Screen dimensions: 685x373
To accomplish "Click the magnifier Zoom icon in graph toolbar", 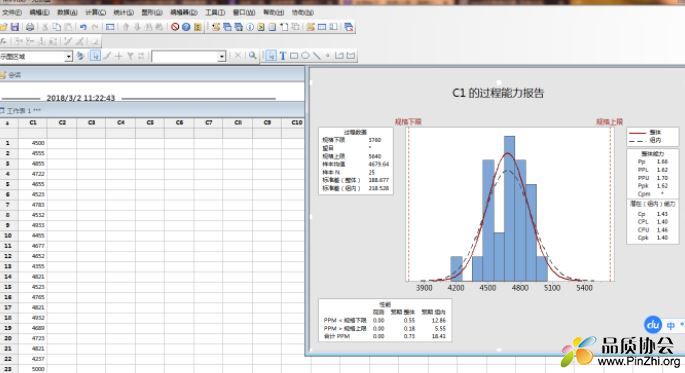I will [x=252, y=55].
